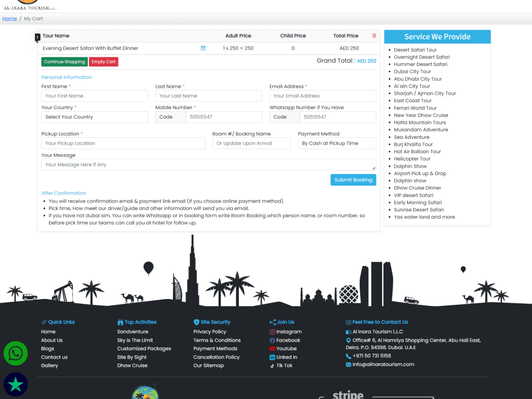Open the Payment Method dropdown
532x399 pixels.
337,143
